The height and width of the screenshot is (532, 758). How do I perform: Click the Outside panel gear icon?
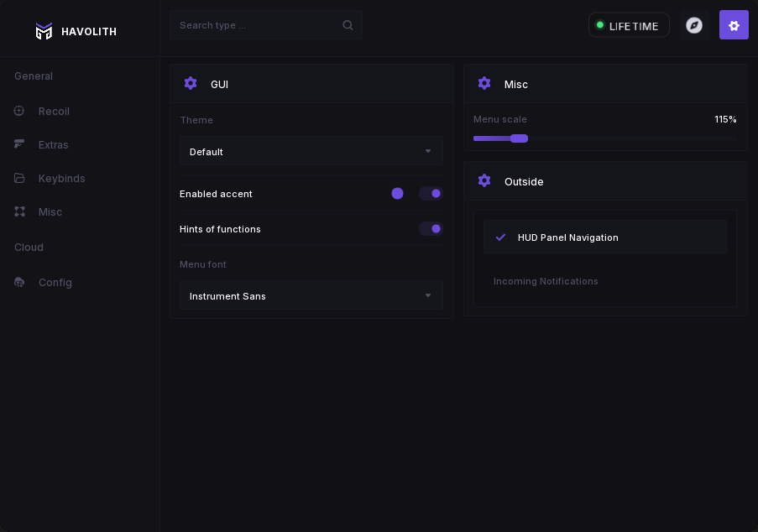coord(484,180)
